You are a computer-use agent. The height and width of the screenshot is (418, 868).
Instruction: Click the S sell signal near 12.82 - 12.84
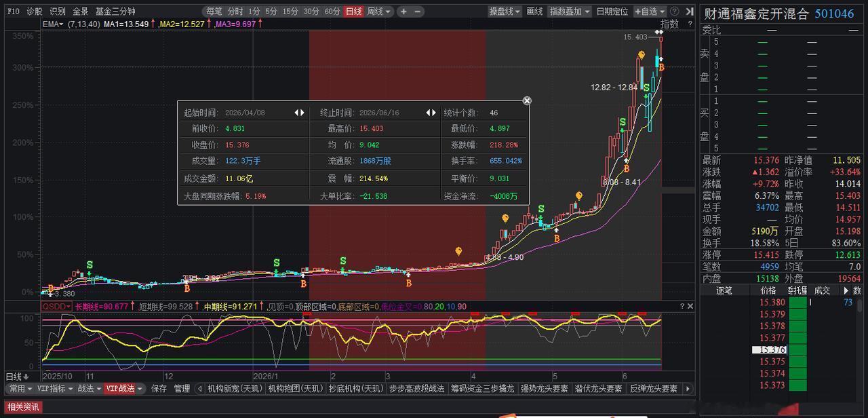click(647, 90)
